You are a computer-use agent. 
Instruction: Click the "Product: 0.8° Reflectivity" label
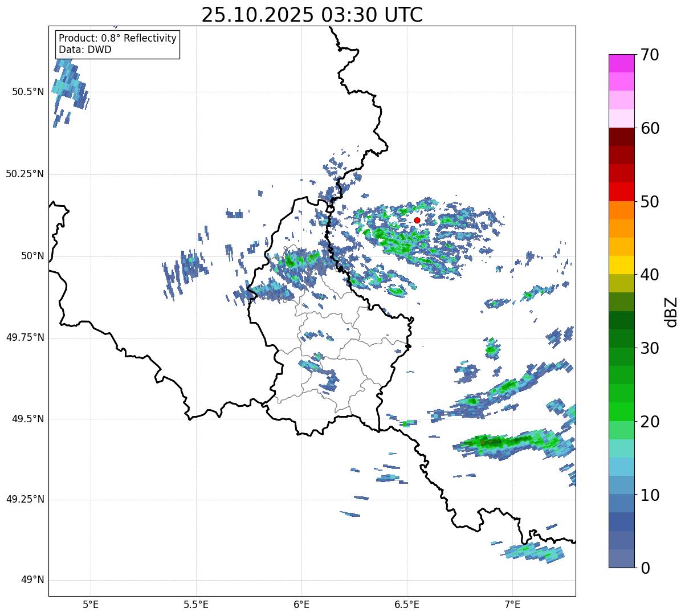[x=118, y=38]
